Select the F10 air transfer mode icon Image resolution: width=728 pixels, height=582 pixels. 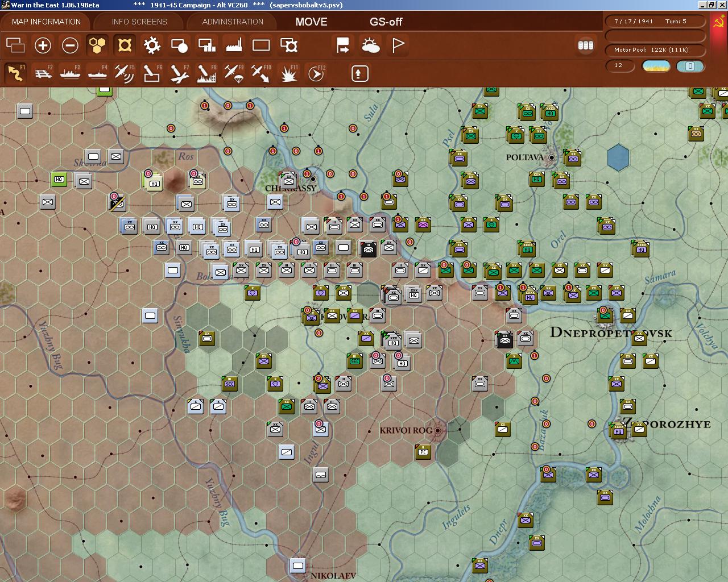(x=261, y=73)
